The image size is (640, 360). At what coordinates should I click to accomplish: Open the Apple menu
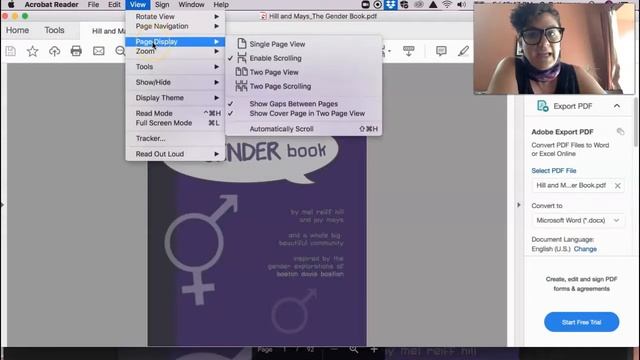[11, 4]
